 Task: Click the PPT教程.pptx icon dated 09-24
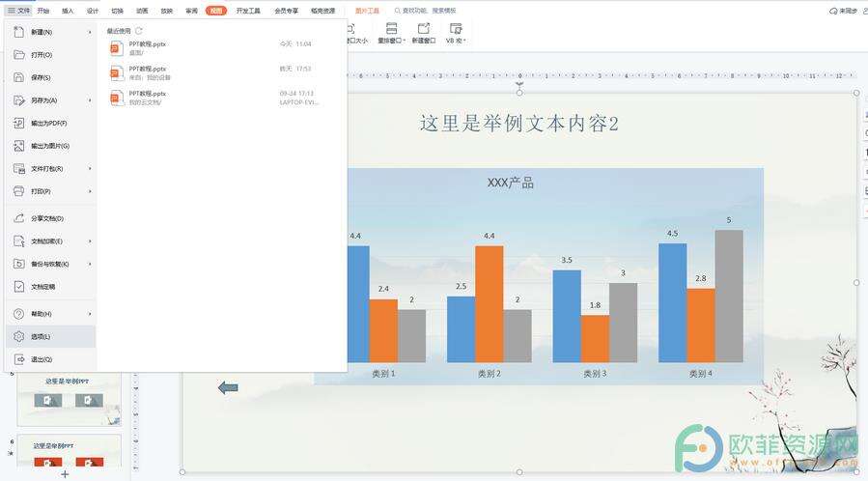[116, 98]
